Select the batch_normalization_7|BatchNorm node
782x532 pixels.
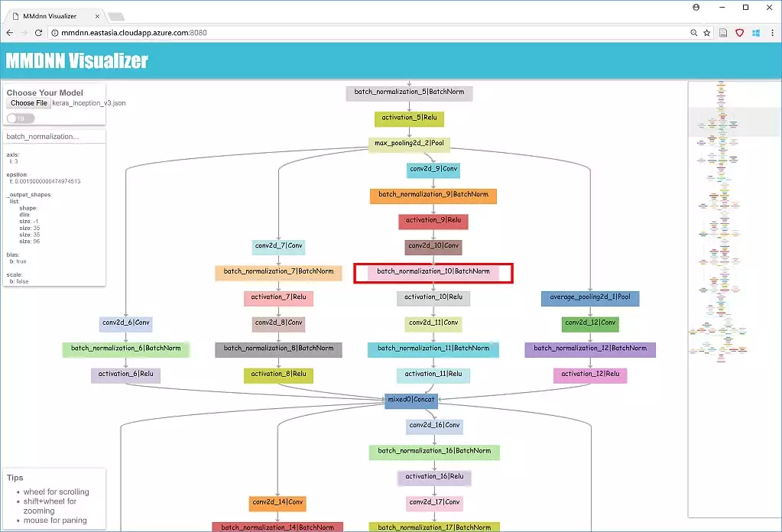[x=279, y=273]
